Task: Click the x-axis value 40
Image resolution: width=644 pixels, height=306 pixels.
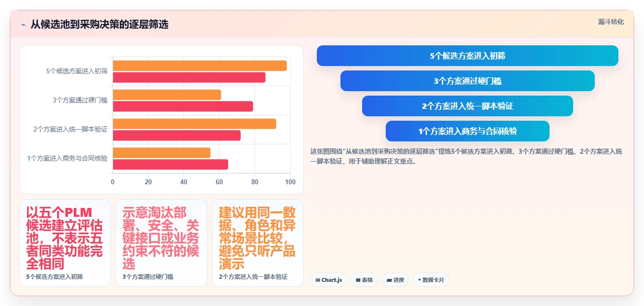Action: (184, 182)
